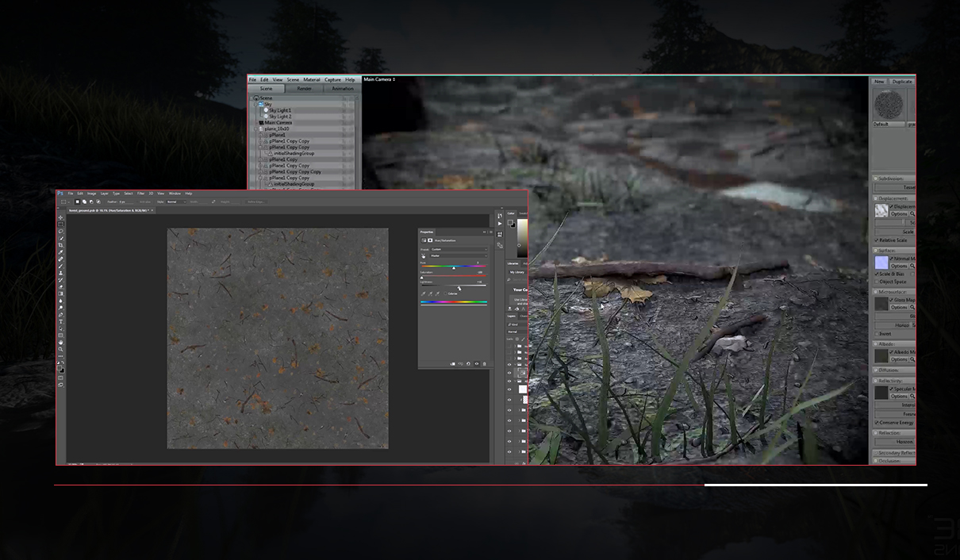
Task: Select the Lasso tool
Action: pyautogui.click(x=60, y=232)
